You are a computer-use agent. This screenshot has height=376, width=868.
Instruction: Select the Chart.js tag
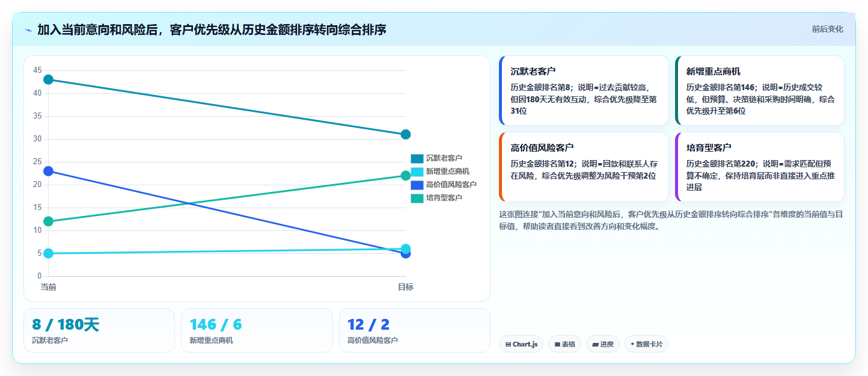pos(521,344)
